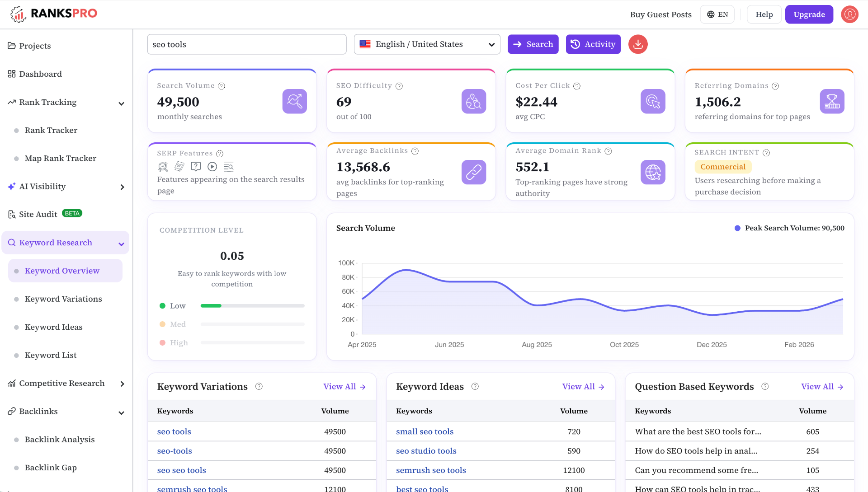This screenshot has height=492, width=868.
Task: Click the RanksPro logo icon
Action: tap(18, 14)
